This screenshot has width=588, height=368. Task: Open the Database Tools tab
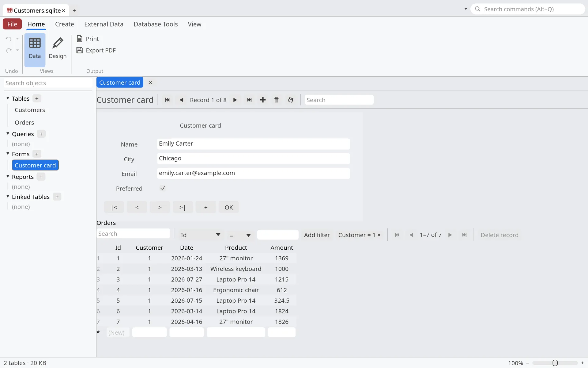click(x=156, y=24)
